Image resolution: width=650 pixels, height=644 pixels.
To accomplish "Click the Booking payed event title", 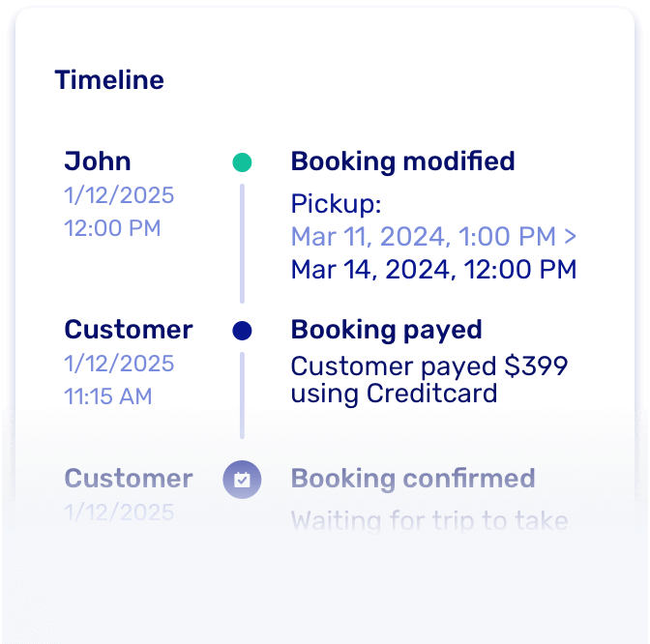I will [x=386, y=330].
